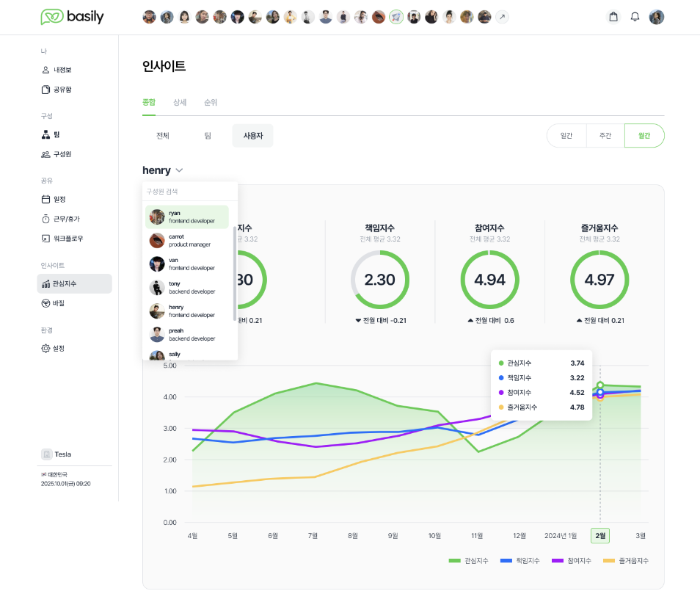Select the 전체 filter button
This screenshot has height=602, width=700.
163,136
